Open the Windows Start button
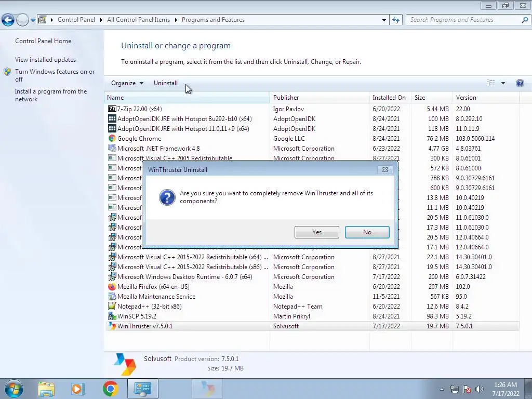 point(13,389)
